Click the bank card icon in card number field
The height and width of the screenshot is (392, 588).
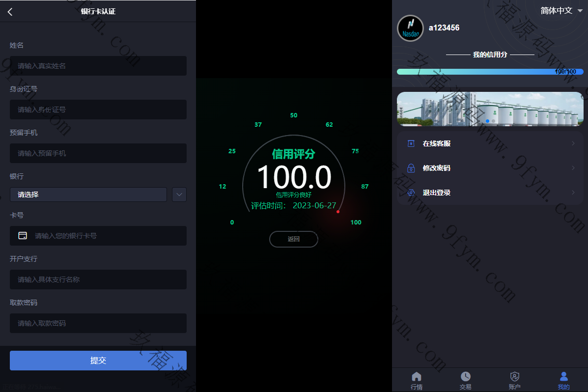(x=23, y=236)
